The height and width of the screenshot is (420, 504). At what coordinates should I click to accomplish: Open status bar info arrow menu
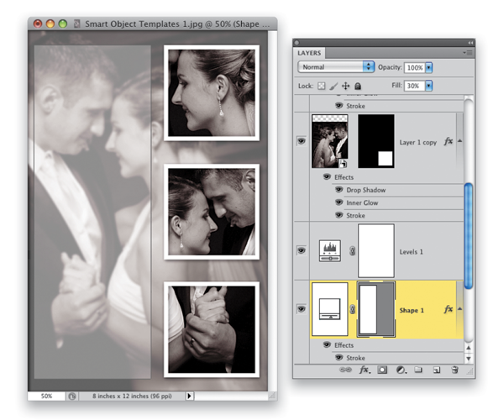(189, 396)
